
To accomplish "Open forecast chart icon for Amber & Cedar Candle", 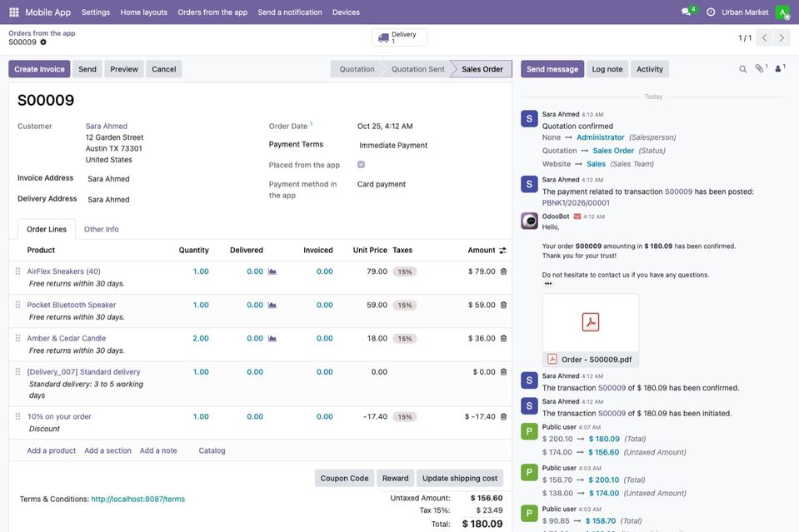I will tap(272, 339).
